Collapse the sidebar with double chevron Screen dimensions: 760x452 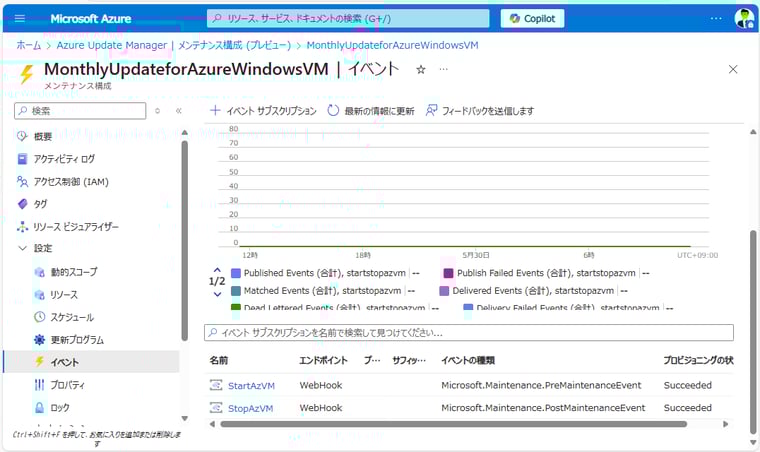pos(178,110)
